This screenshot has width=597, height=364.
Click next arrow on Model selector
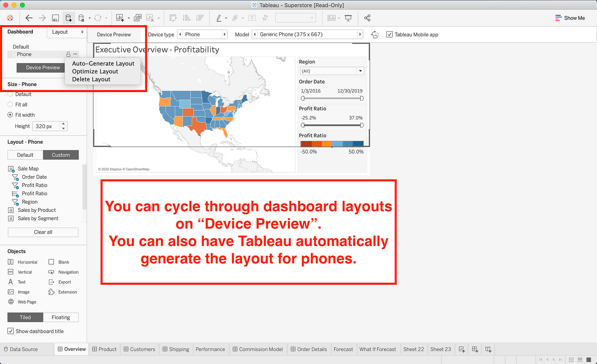click(360, 35)
